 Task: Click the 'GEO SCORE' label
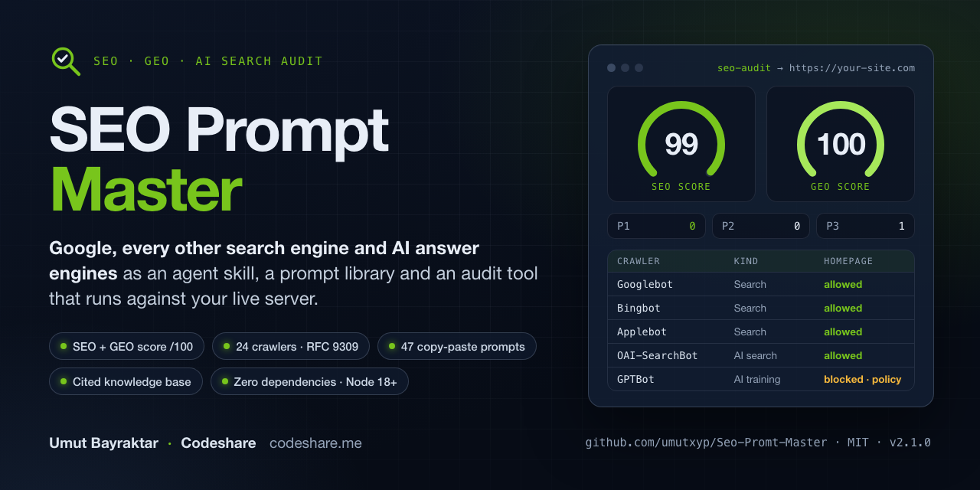[841, 187]
